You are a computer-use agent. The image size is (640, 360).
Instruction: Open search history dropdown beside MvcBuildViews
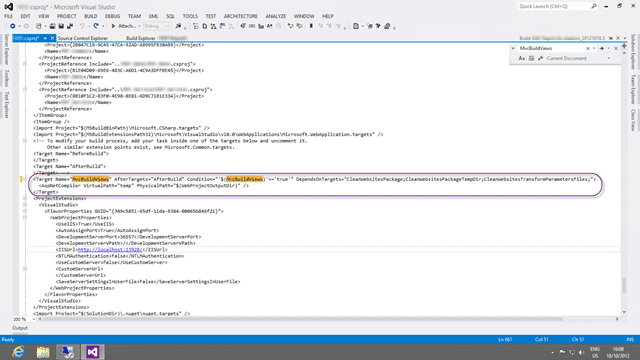(594, 48)
